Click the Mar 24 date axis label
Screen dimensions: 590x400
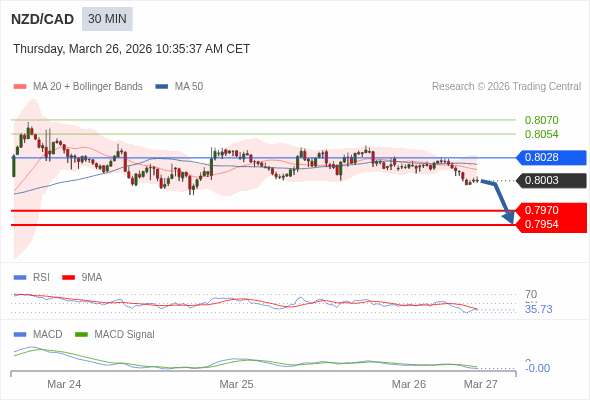[64, 384]
